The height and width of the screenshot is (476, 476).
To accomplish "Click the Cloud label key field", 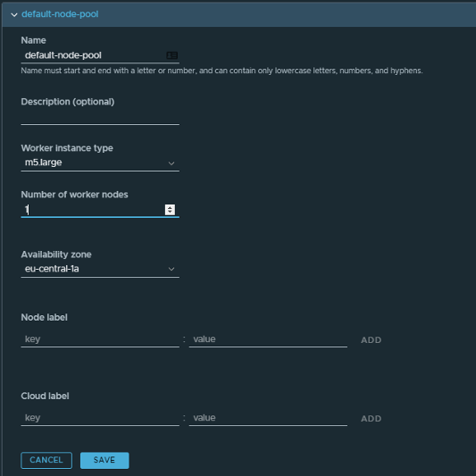I will 100,418.
